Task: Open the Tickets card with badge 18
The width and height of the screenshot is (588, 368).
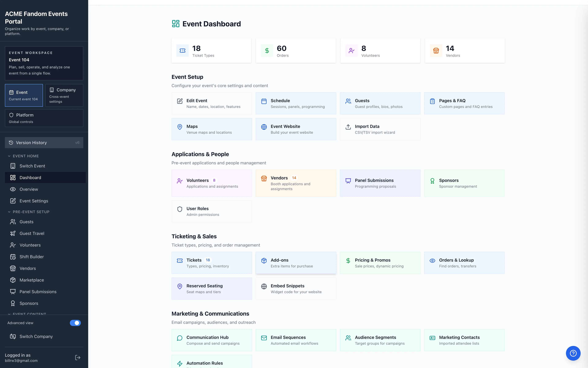Action: point(212,263)
